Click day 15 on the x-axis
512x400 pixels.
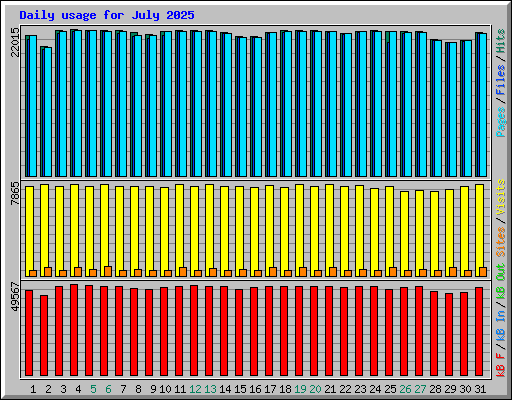tap(240, 389)
